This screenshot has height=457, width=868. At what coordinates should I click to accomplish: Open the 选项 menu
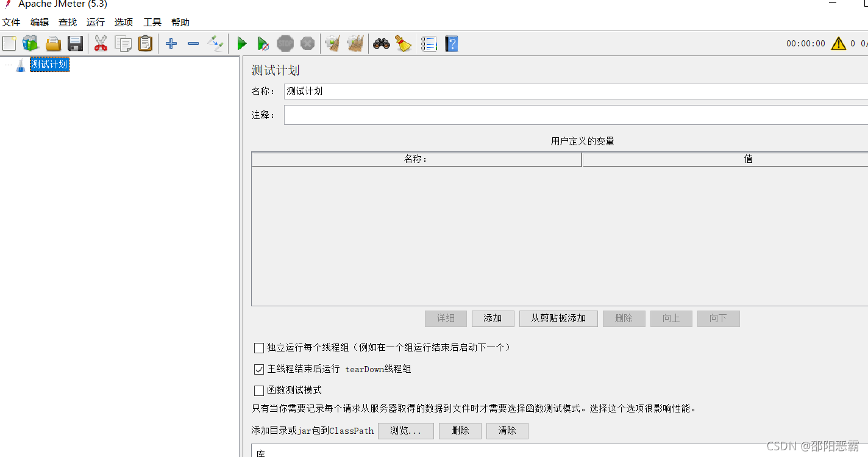124,22
